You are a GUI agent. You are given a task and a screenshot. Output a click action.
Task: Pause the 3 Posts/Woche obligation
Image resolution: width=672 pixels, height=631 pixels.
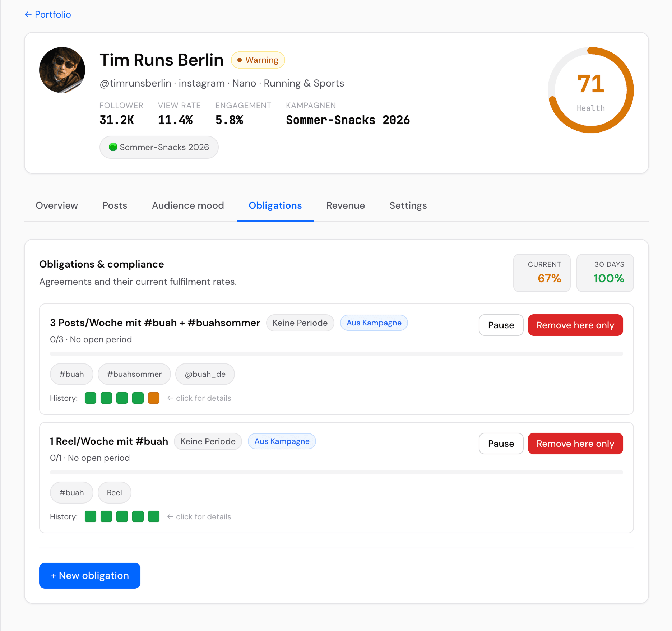(501, 325)
